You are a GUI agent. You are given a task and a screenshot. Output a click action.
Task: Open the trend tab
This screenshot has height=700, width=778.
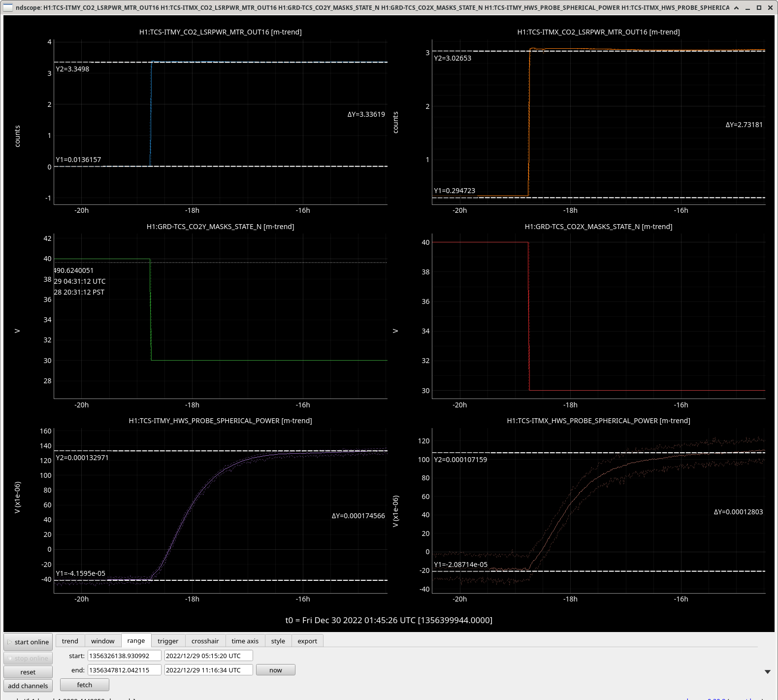[x=70, y=641]
